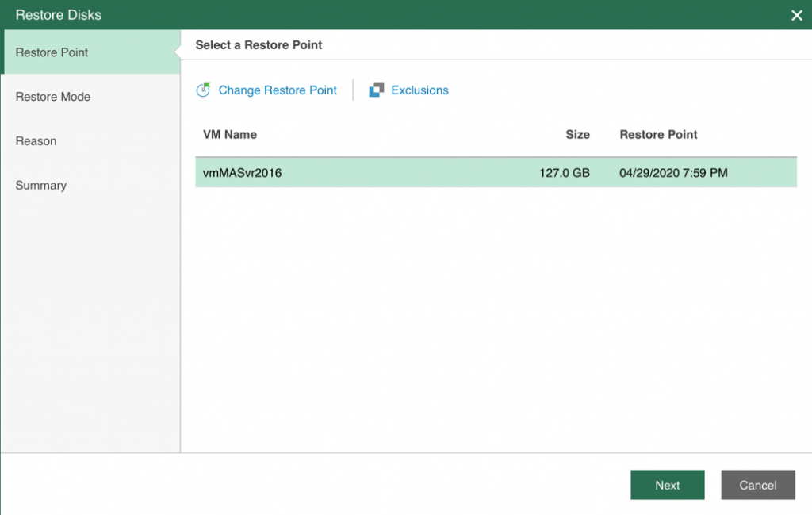The image size is (812, 515).
Task: Click the Change Restore Point clock icon
Action: click(203, 90)
